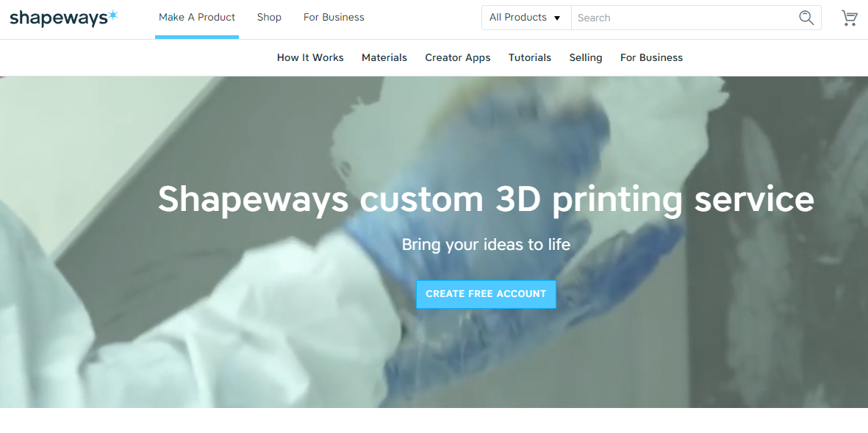Click the arrow beside All Products
The width and height of the screenshot is (868, 433).
click(556, 17)
